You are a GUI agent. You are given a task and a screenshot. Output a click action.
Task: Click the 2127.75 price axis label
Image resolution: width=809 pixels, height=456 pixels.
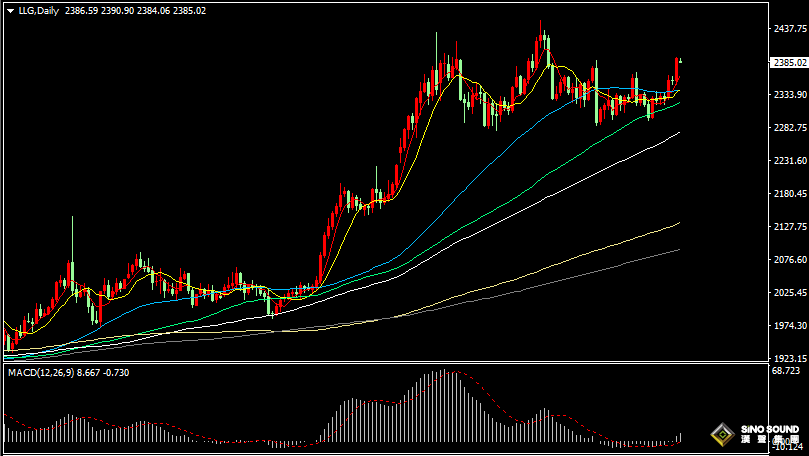point(789,227)
